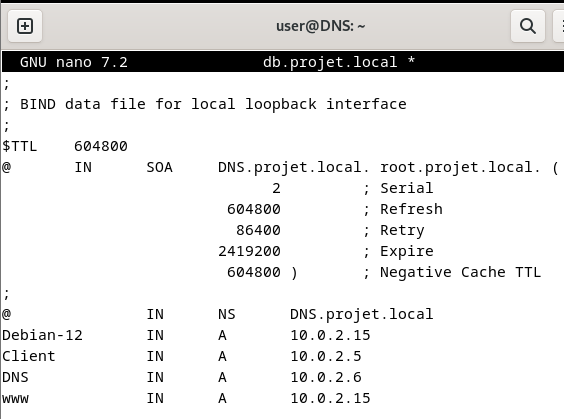564x419 pixels.
Task: Click the file name db.projet.local
Action: [x=330, y=62]
